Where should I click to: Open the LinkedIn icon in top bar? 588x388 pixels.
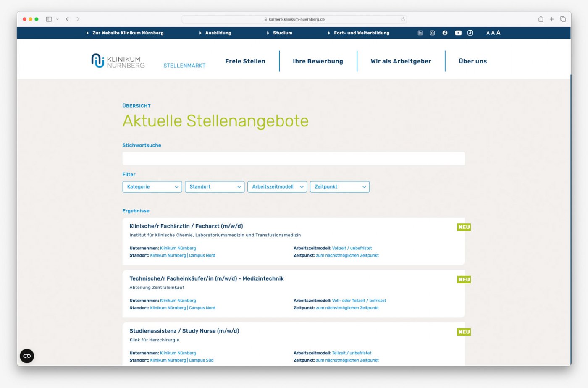pos(420,33)
